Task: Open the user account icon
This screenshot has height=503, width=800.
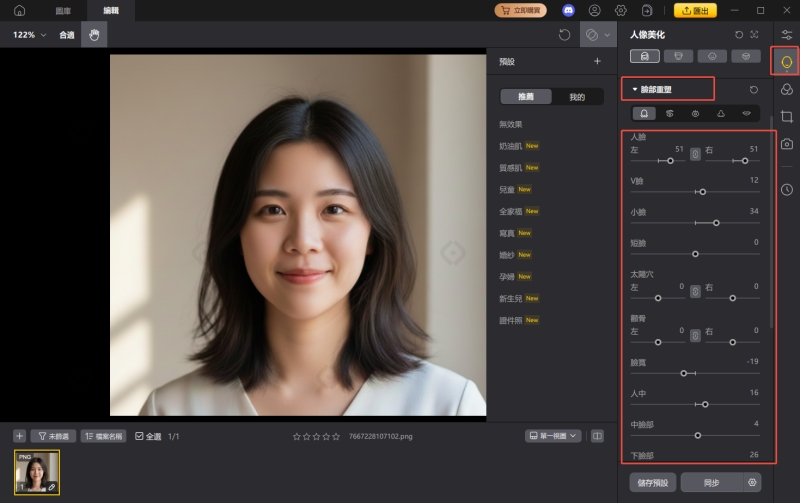Action: pyautogui.click(x=594, y=10)
